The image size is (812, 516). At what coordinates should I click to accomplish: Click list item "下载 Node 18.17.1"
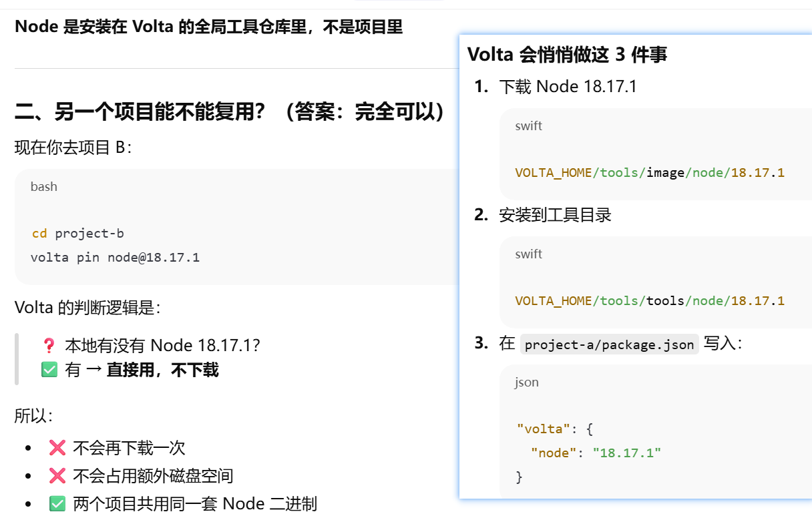[568, 86]
